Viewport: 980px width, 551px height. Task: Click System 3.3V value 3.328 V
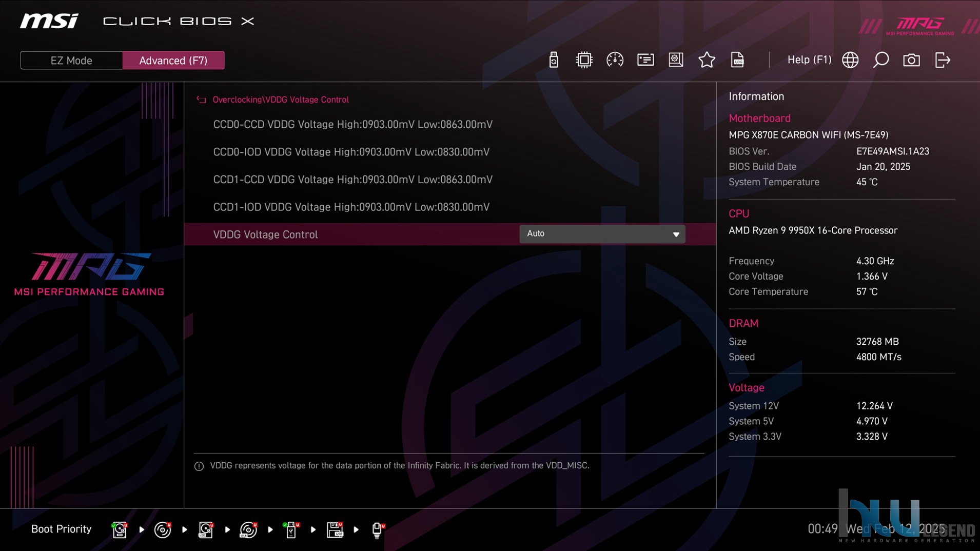click(872, 437)
